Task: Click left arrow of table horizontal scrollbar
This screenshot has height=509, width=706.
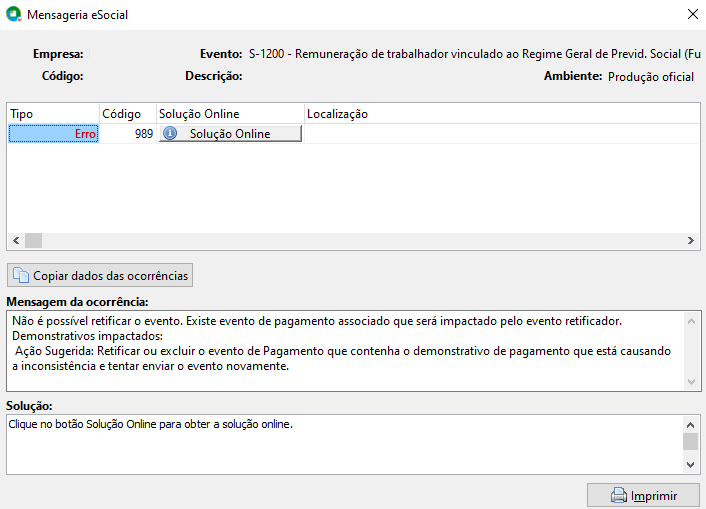Action: point(16,241)
